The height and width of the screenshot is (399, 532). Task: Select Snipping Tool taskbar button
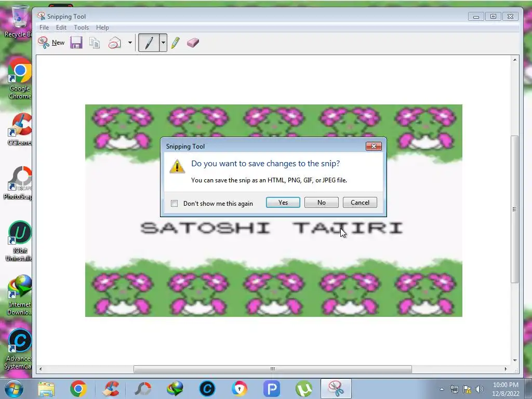click(x=336, y=389)
